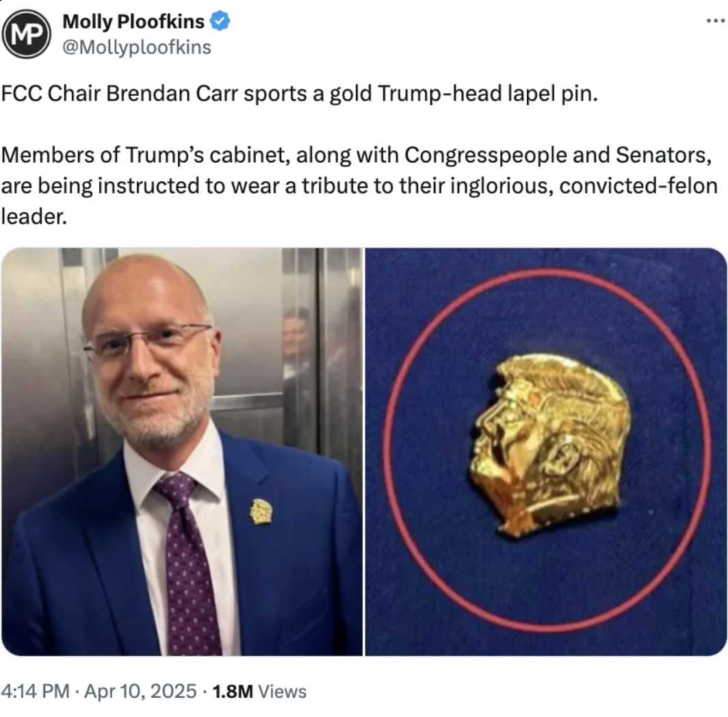The height and width of the screenshot is (717, 728).
Task: Enlarge the gold pin close-up photo
Action: point(546,452)
